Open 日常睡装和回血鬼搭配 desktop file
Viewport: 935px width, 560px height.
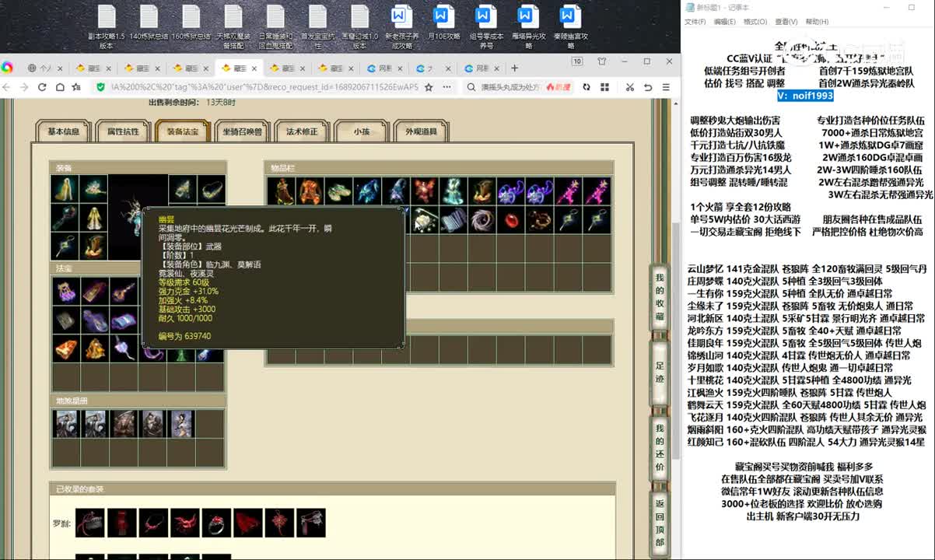coord(275,26)
